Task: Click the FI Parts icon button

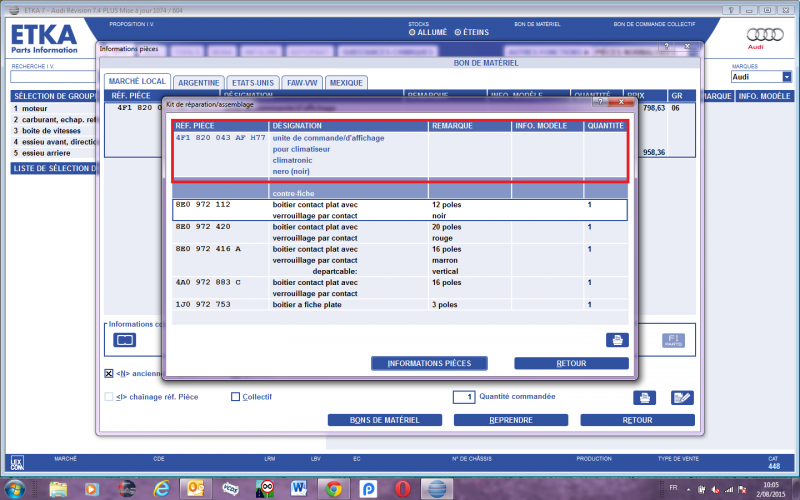Action: click(673, 340)
